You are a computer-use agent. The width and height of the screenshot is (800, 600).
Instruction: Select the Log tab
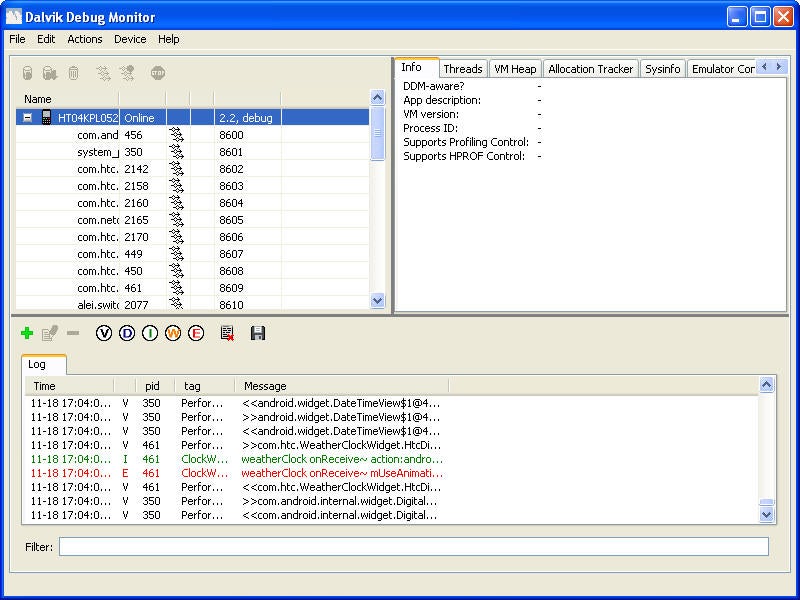click(43, 364)
